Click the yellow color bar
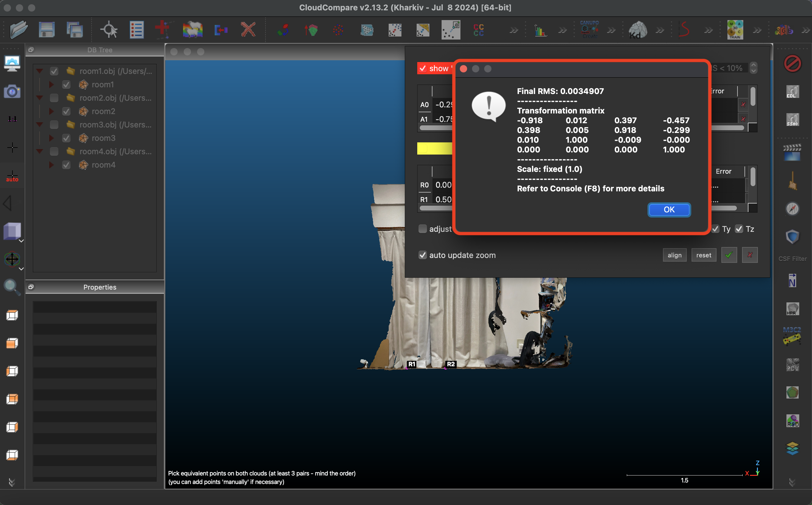The height and width of the screenshot is (505, 812). coord(434,149)
